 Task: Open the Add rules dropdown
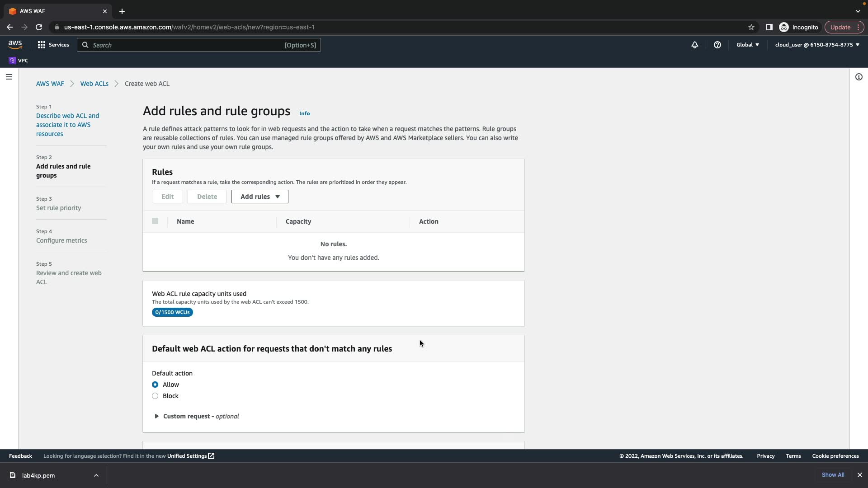(259, 197)
